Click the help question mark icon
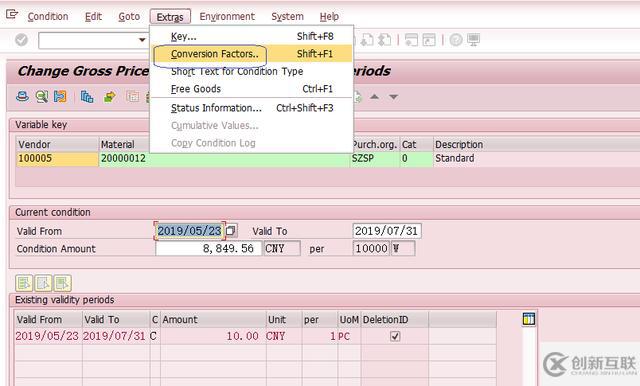The width and height of the screenshot is (640, 386). [456, 40]
